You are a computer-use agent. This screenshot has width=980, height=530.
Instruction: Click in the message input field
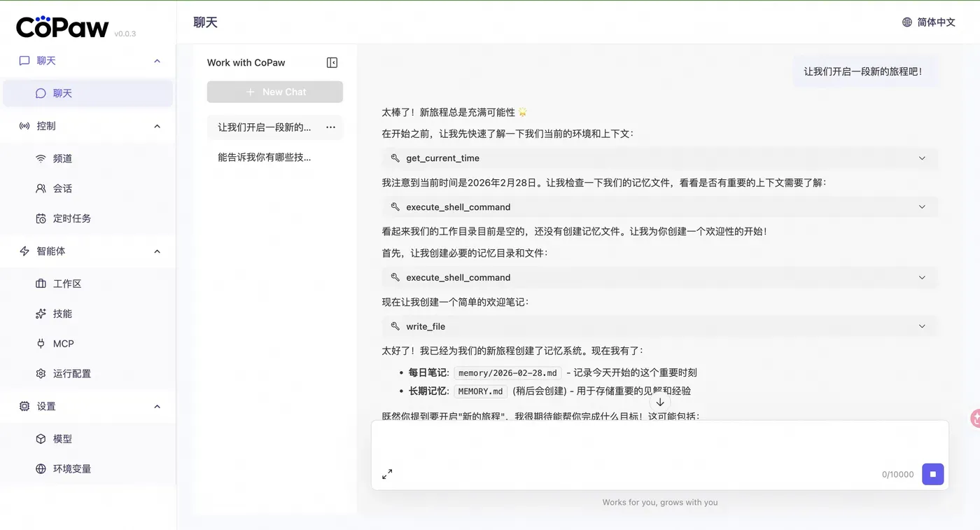[659, 442]
